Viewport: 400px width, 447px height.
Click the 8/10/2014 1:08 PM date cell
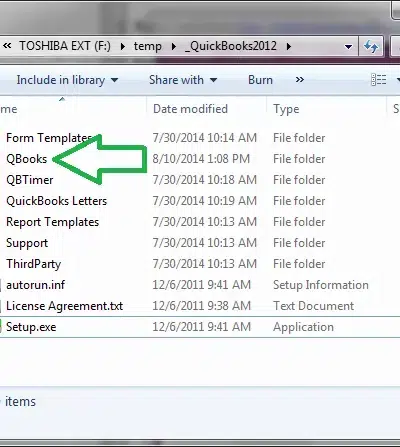click(x=201, y=159)
